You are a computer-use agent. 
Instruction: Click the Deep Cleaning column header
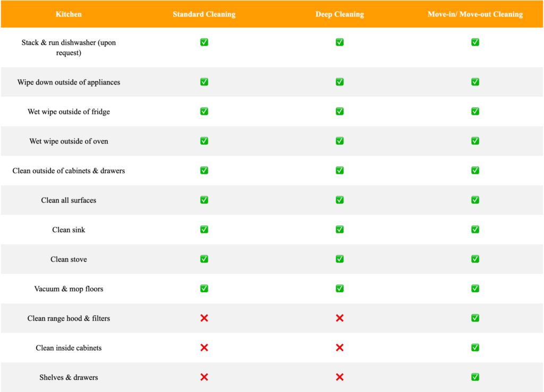coord(339,14)
